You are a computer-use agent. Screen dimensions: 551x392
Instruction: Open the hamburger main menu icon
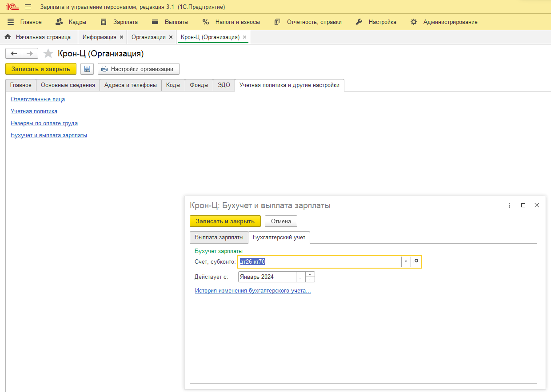(x=28, y=7)
